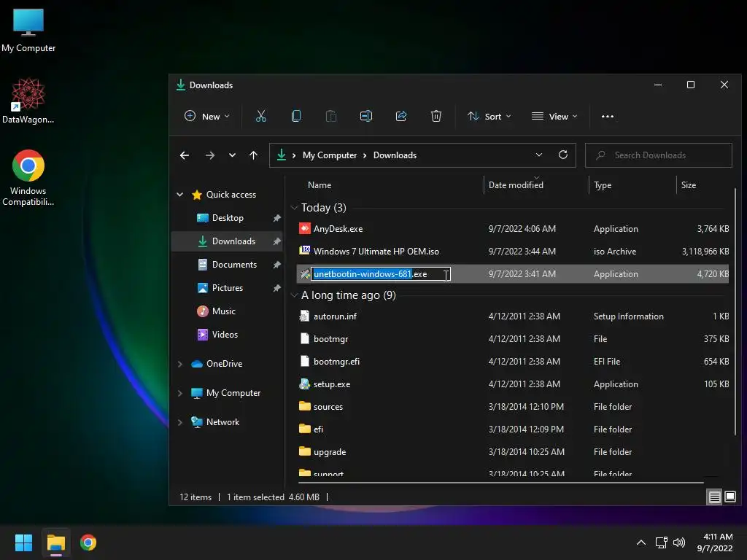This screenshot has height=560, width=747.
Task: Select the upgrade folder row
Action: point(513,452)
